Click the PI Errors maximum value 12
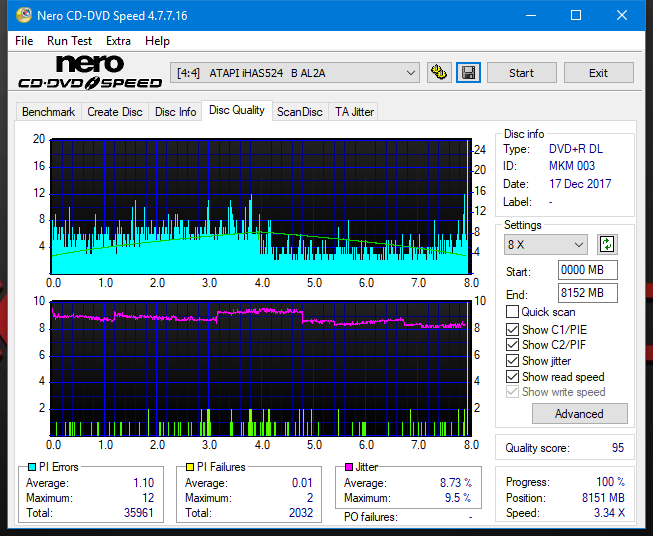 pyautogui.click(x=148, y=498)
